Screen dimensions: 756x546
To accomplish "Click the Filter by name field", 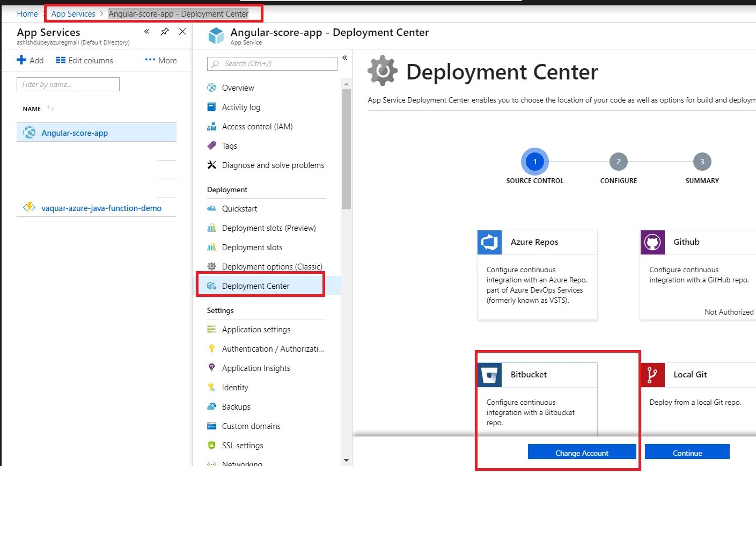I will (68, 84).
